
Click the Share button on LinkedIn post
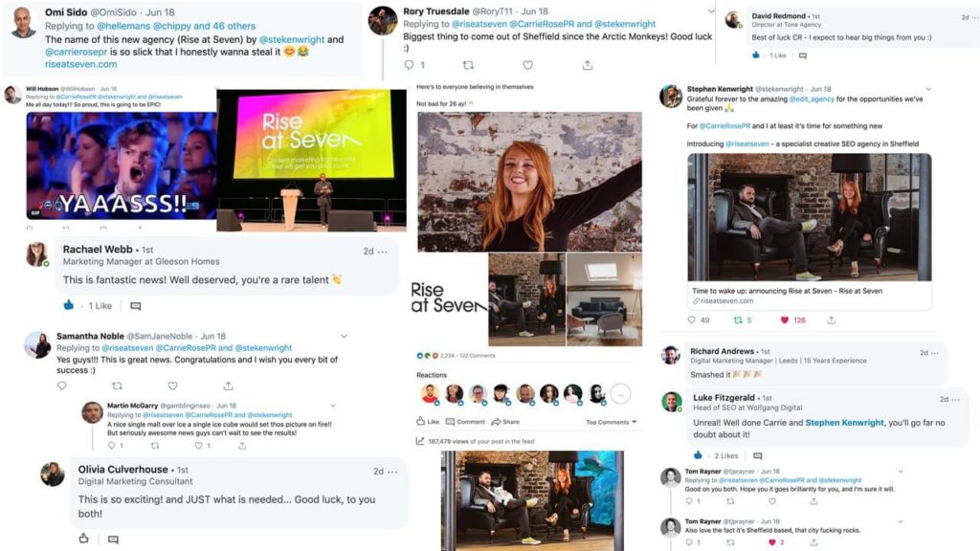tap(505, 422)
